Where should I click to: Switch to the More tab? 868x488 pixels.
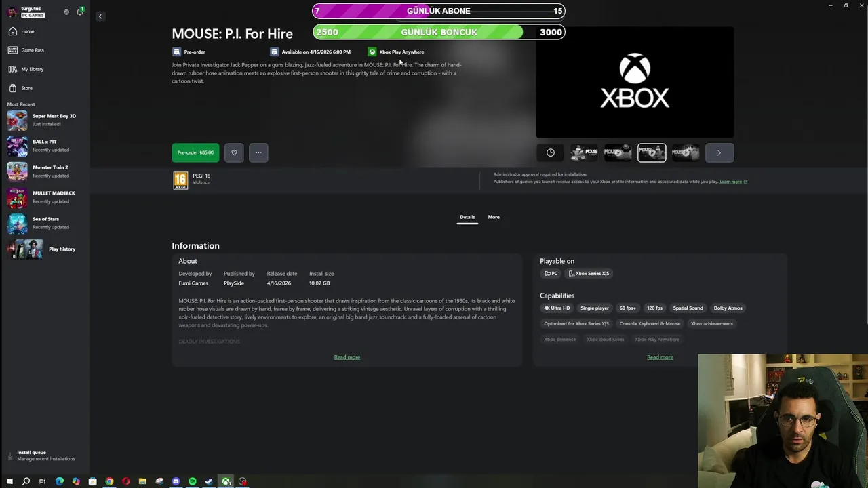tap(494, 217)
